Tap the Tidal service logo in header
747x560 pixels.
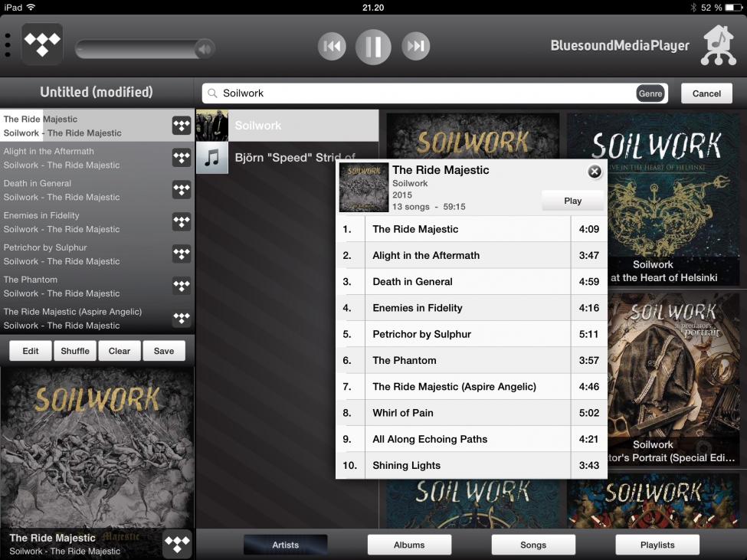(x=42, y=44)
